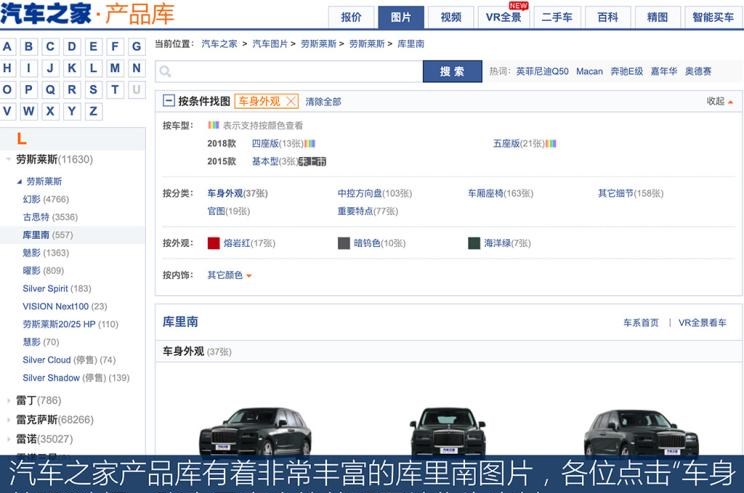Open the 百科 tab
Viewport: 744px width, 493px height.
[608, 18]
